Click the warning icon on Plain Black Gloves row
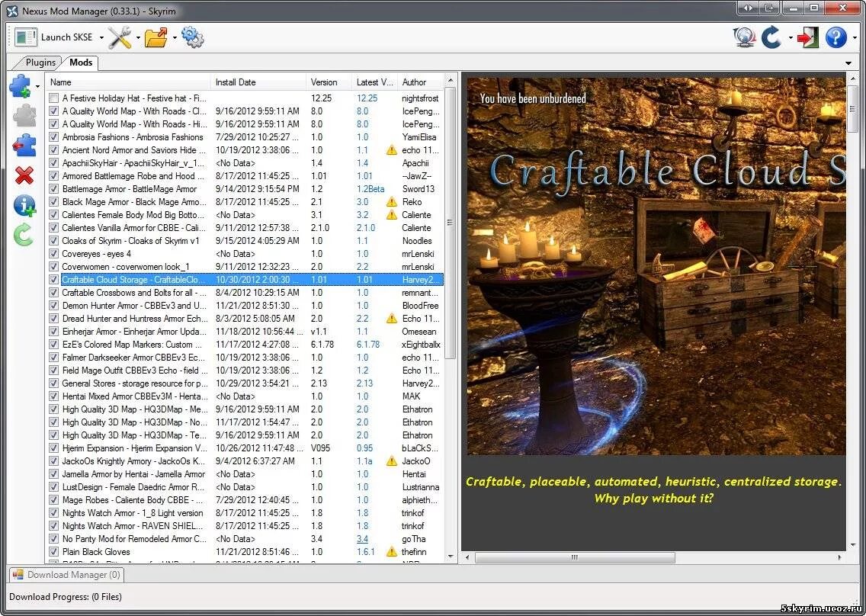 point(392,551)
